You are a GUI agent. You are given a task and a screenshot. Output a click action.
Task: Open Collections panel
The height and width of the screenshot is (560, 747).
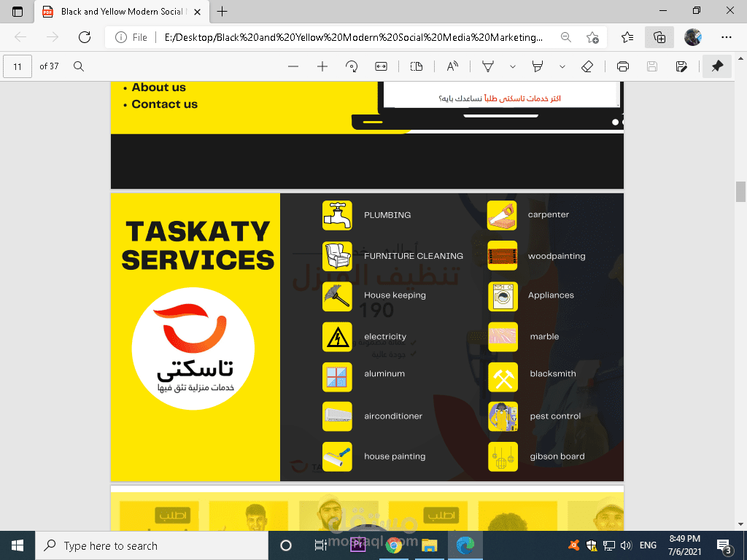(659, 37)
